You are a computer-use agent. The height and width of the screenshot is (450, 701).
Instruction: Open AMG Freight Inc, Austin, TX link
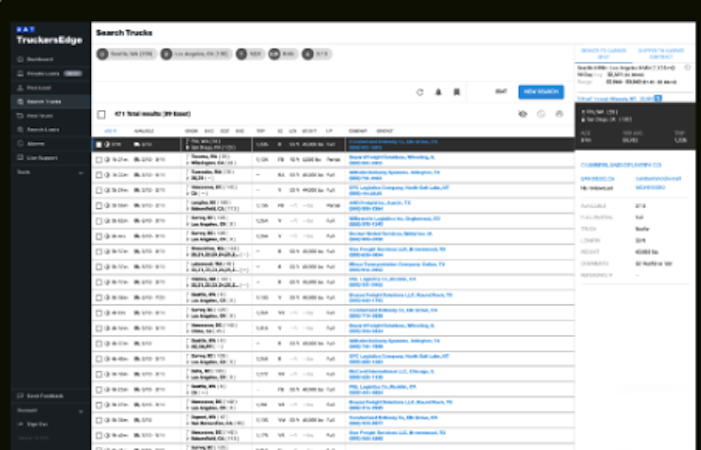coord(380,203)
